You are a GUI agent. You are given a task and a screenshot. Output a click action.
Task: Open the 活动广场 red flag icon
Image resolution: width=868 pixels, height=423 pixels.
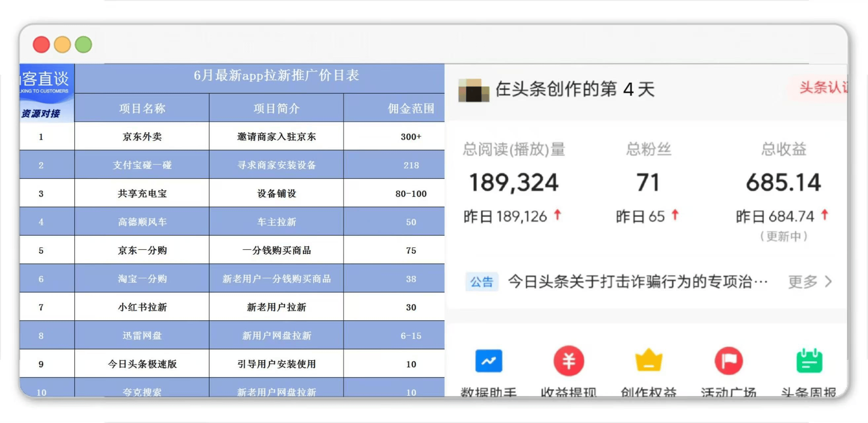coord(729,361)
